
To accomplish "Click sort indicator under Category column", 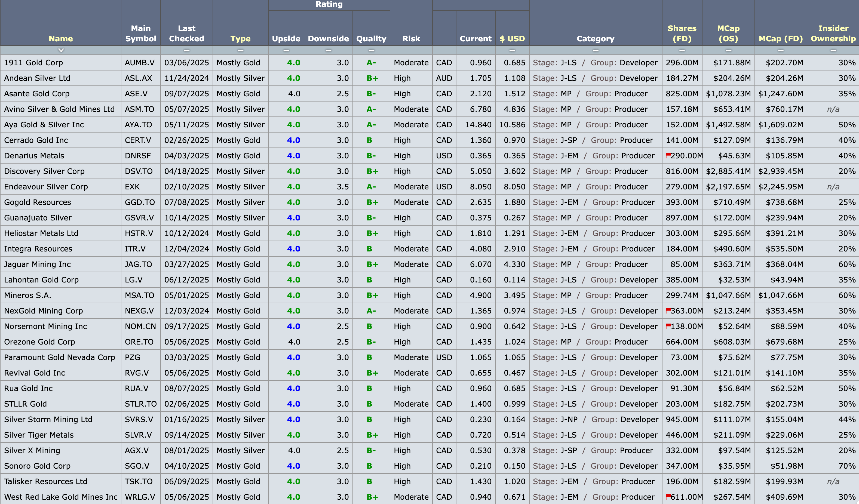I will coord(596,50).
